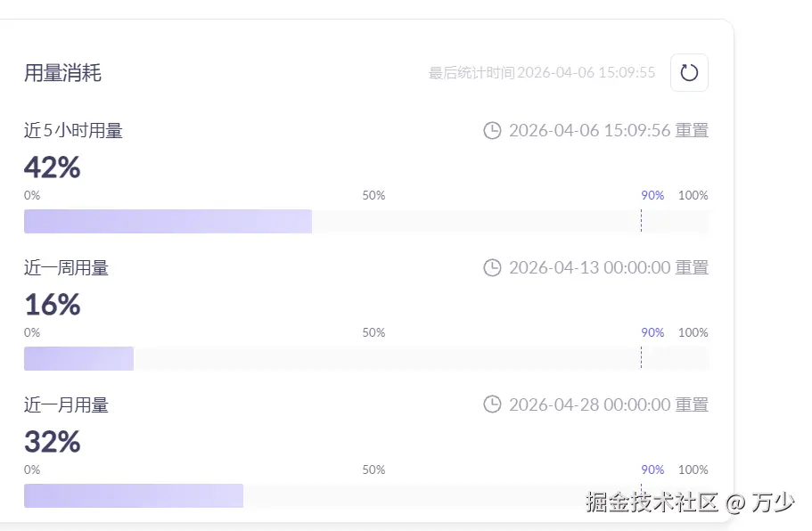Viewport: 812px width, 531px height.
Task: Click the 32% monthly usage value
Action: (52, 442)
